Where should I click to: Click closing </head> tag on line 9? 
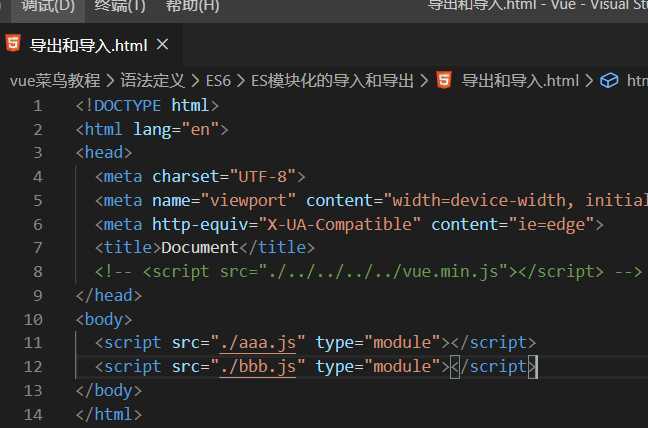[109, 296]
